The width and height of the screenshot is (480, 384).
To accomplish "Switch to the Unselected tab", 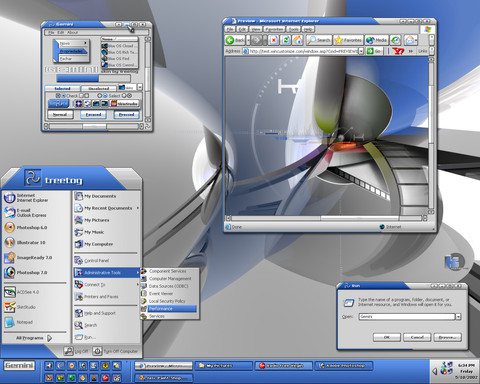I will coord(99,88).
